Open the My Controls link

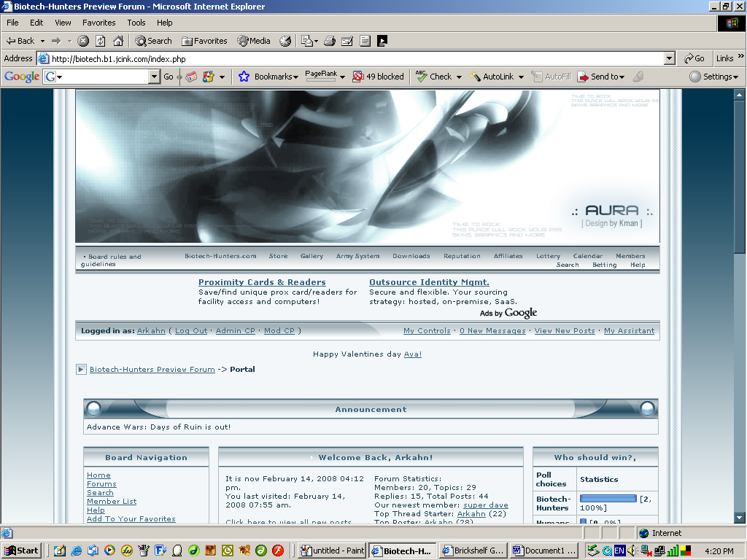pyautogui.click(x=427, y=330)
